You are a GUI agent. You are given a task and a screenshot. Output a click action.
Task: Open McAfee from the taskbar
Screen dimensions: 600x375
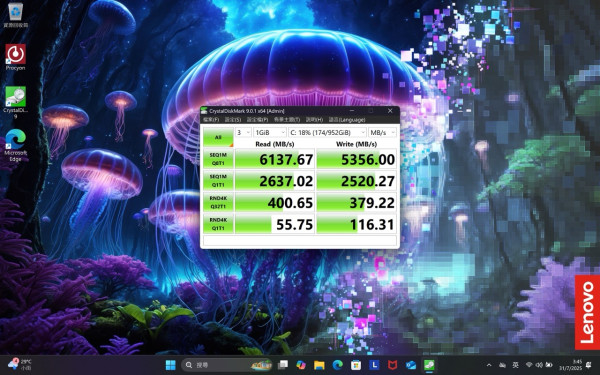tap(392, 365)
